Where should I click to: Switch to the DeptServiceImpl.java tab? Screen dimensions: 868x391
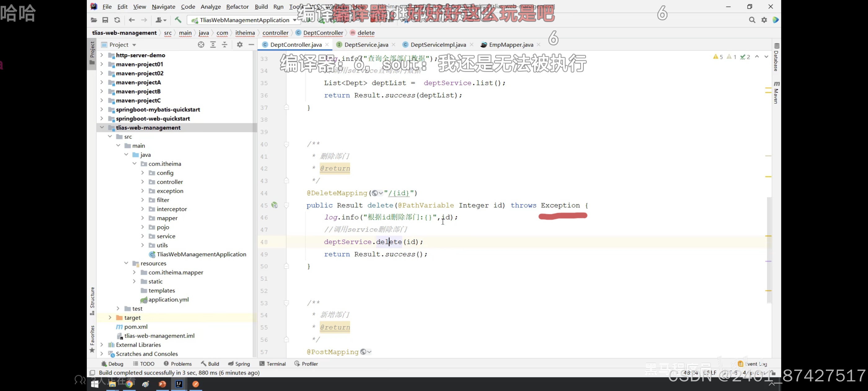438,45
